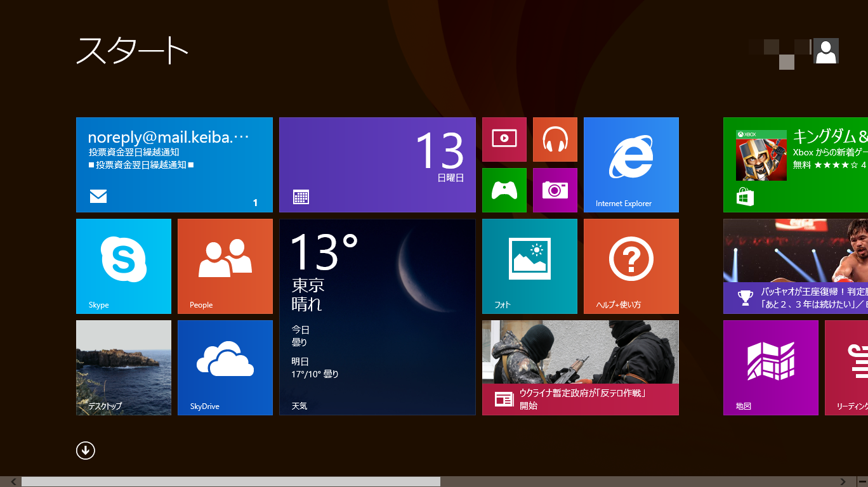Image resolution: width=868 pixels, height=487 pixels.
Task: Open the SkyDrive tile
Action: coord(225,368)
